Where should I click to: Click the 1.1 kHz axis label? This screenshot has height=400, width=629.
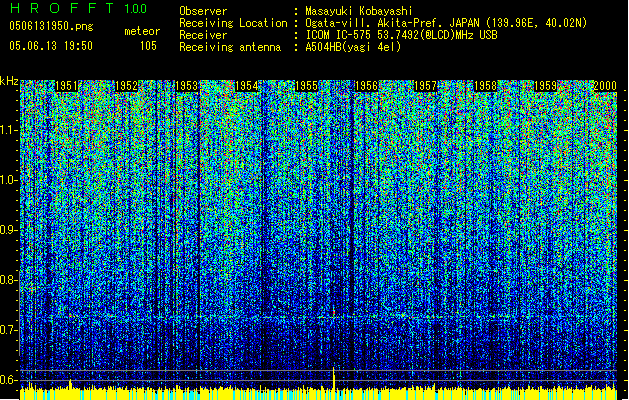coord(8,130)
